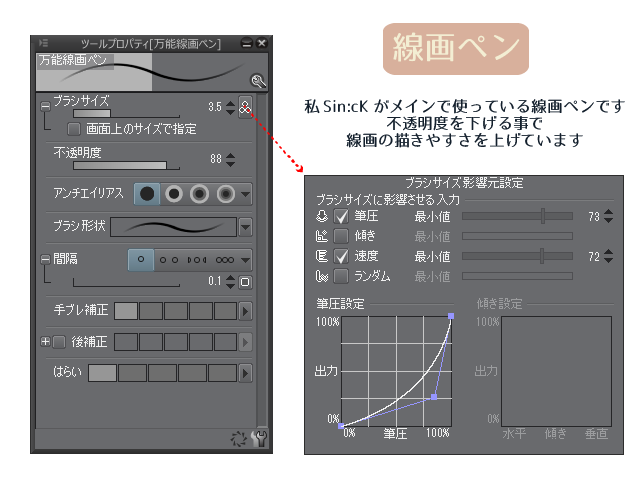The width and height of the screenshot is (640, 480).
Task: Select normal gap spacing option
Action: 197,260
